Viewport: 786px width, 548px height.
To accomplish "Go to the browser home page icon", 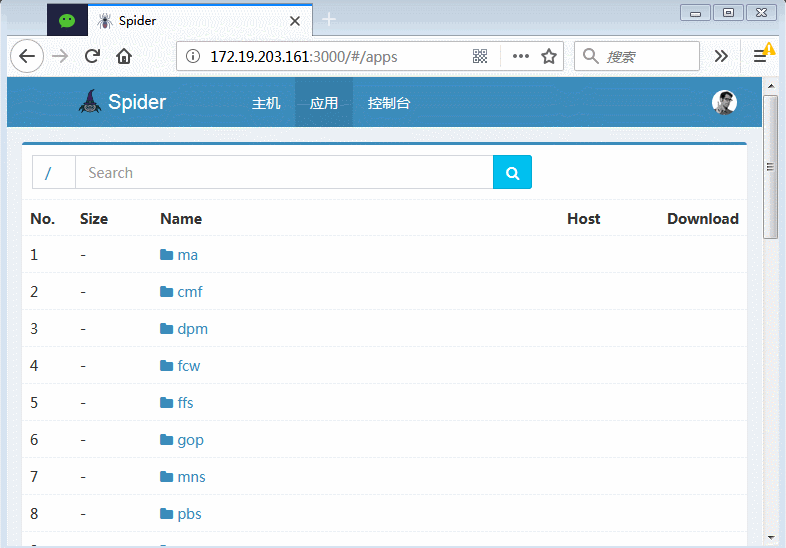I will [124, 56].
